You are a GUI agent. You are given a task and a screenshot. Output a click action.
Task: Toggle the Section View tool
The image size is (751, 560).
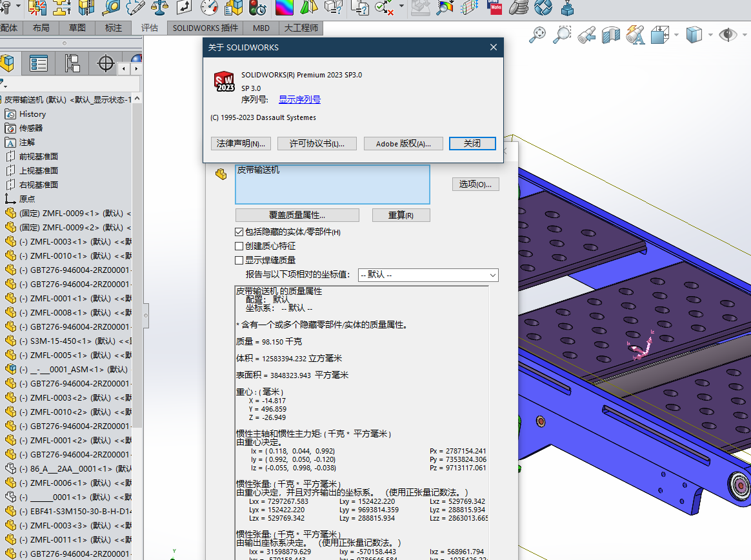tap(610, 34)
